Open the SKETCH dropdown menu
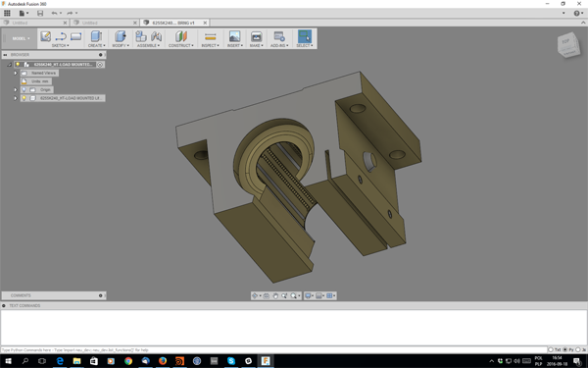This screenshot has width=588, height=368. click(61, 45)
